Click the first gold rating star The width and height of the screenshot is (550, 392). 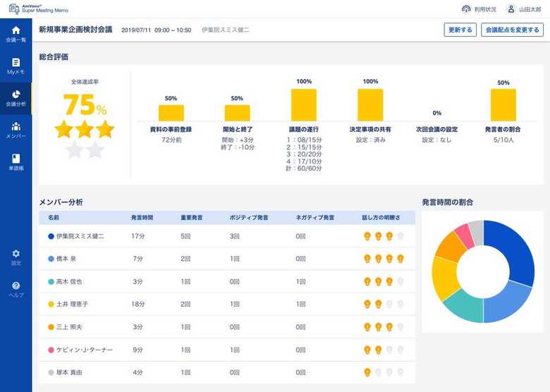tap(64, 129)
